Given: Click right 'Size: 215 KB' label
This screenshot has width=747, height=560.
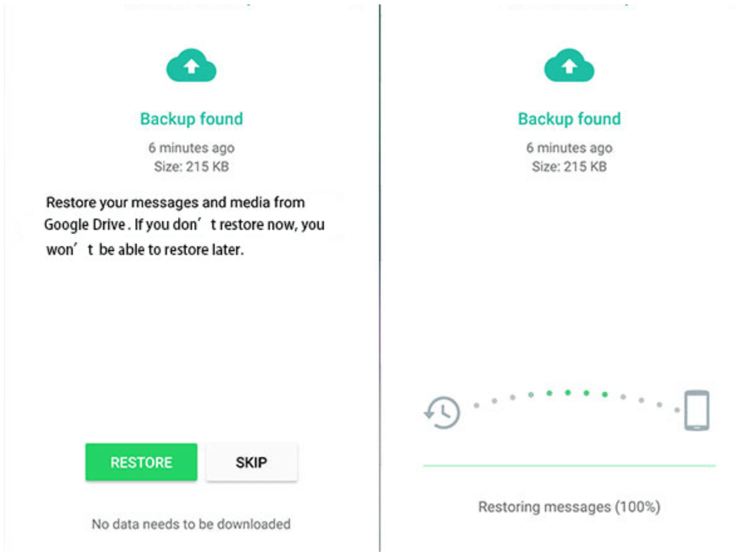Looking at the screenshot, I should (569, 166).
